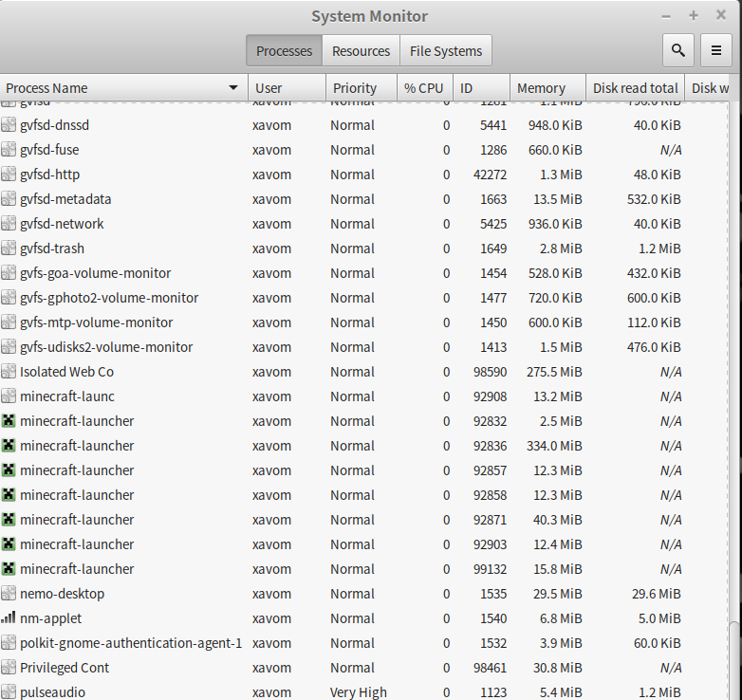
Task: Click the Isolated Web Co process icon
Action: click(x=9, y=372)
